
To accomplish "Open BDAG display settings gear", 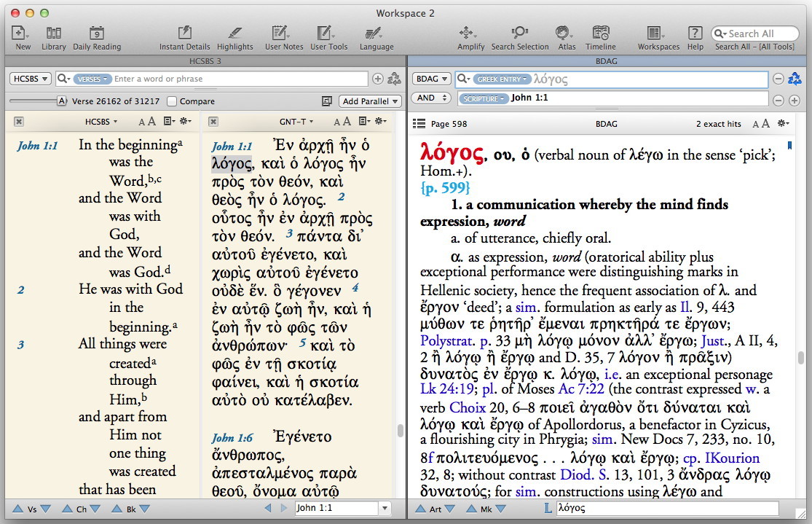I will (784, 123).
